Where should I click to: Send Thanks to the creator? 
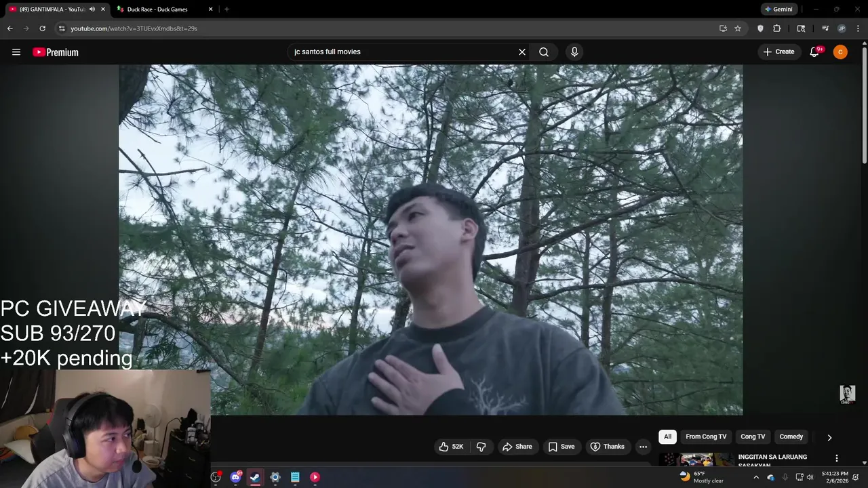[608, 447]
